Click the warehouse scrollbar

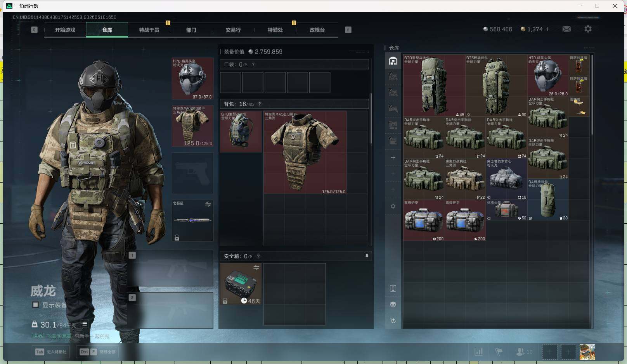tap(592, 95)
